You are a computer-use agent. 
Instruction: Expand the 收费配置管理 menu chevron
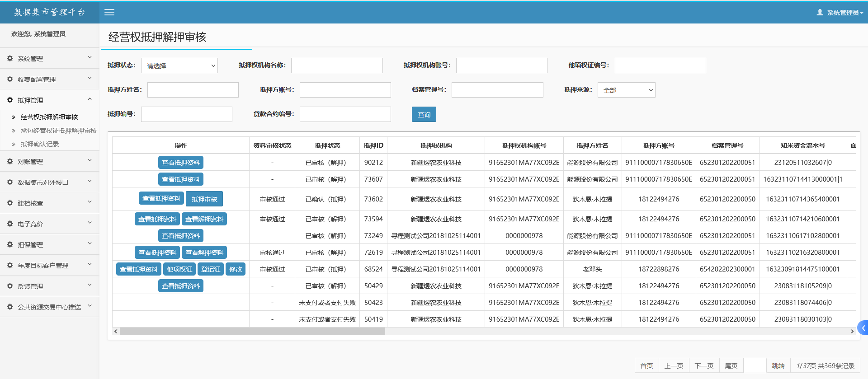[90, 78]
